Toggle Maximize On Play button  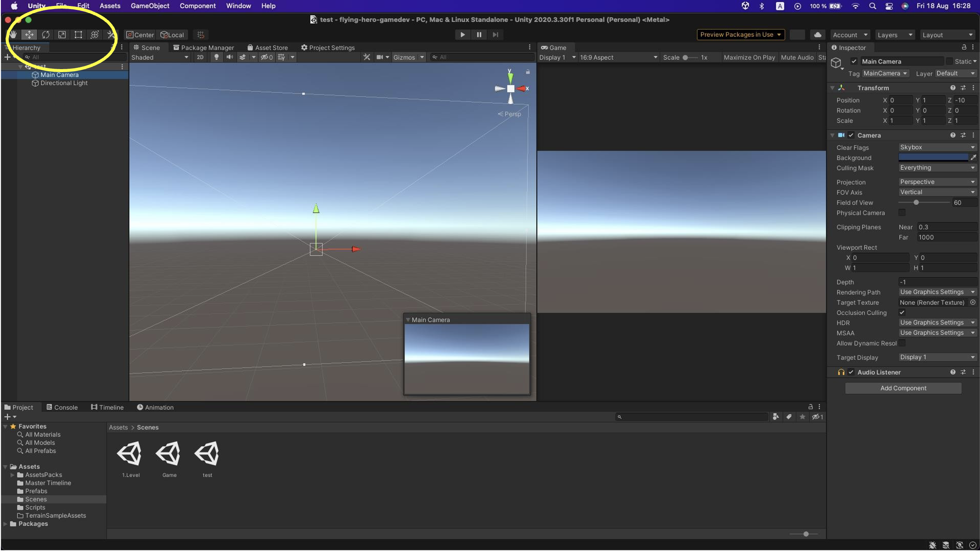click(x=749, y=57)
